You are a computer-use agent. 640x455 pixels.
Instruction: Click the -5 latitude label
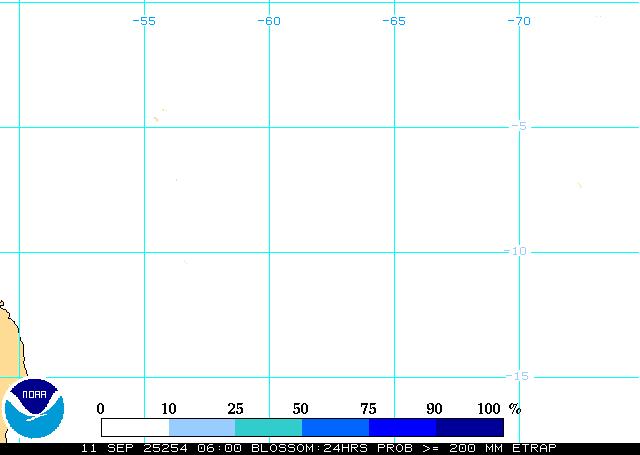[x=518, y=126]
